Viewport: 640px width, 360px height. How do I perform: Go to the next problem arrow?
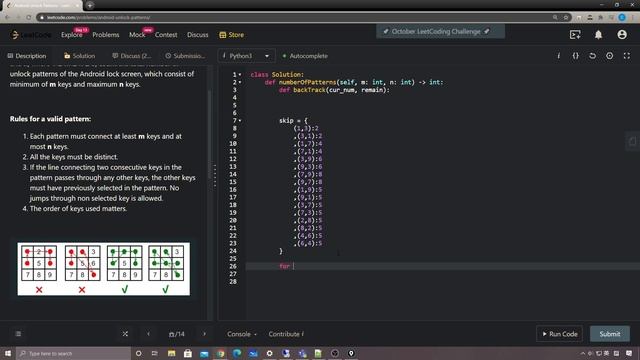[204, 334]
